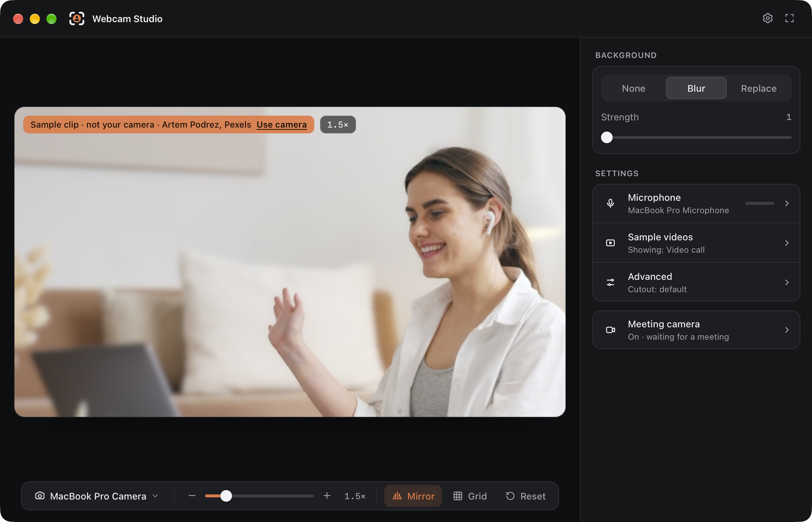Click the Use camera link
The width and height of the screenshot is (812, 522).
282,124
